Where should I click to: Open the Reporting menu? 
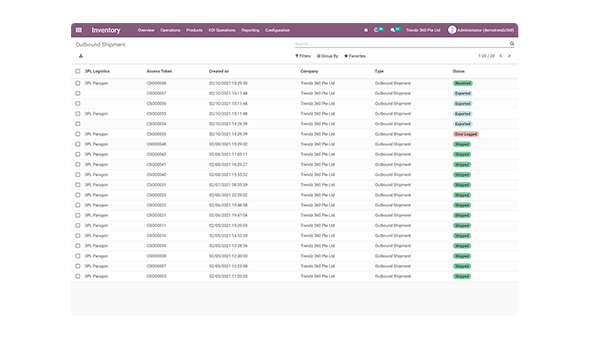point(250,30)
